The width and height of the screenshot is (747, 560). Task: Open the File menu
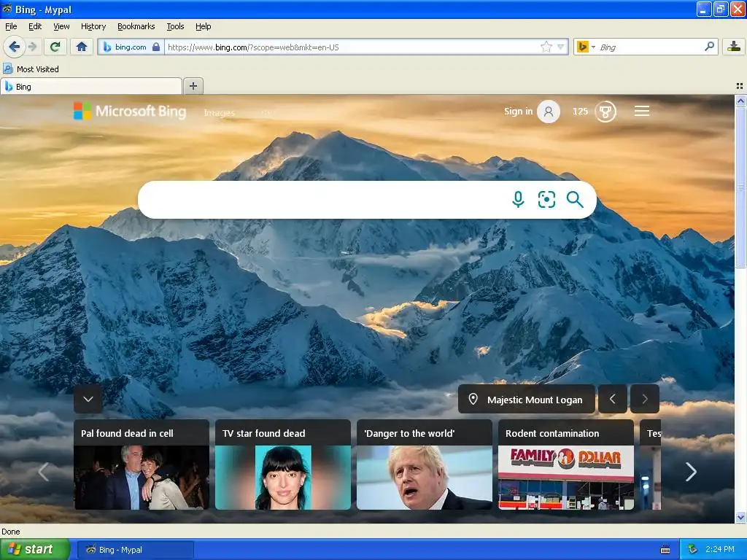pos(11,26)
